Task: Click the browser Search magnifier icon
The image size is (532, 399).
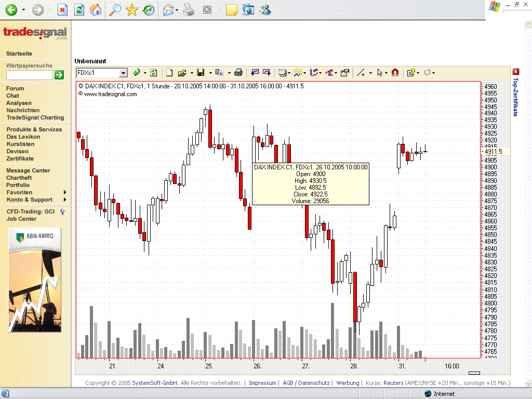Action: pos(114,9)
